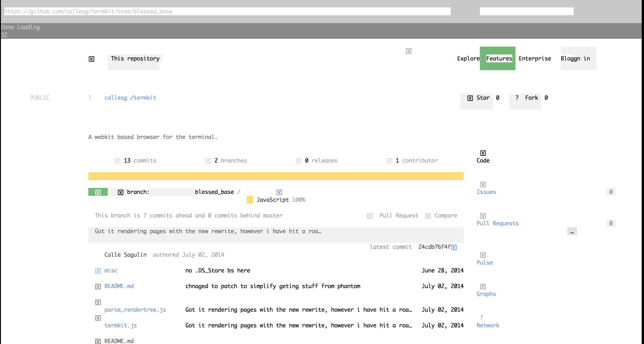
Task: Open the callesg user link
Action: click(x=116, y=98)
